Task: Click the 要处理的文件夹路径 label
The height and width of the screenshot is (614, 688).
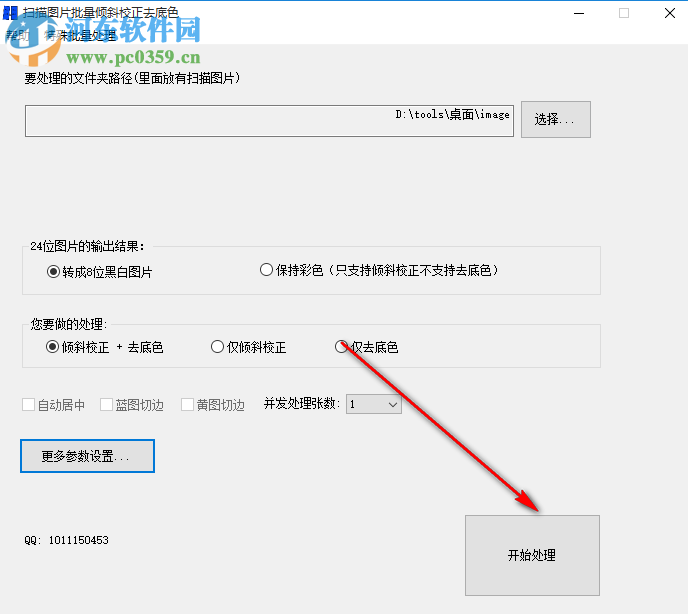Action: coord(132,78)
